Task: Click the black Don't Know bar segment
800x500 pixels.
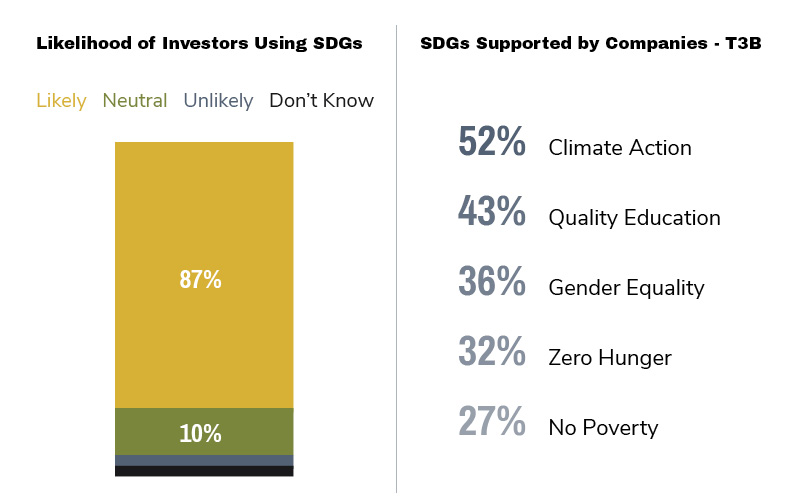Action: [204, 470]
